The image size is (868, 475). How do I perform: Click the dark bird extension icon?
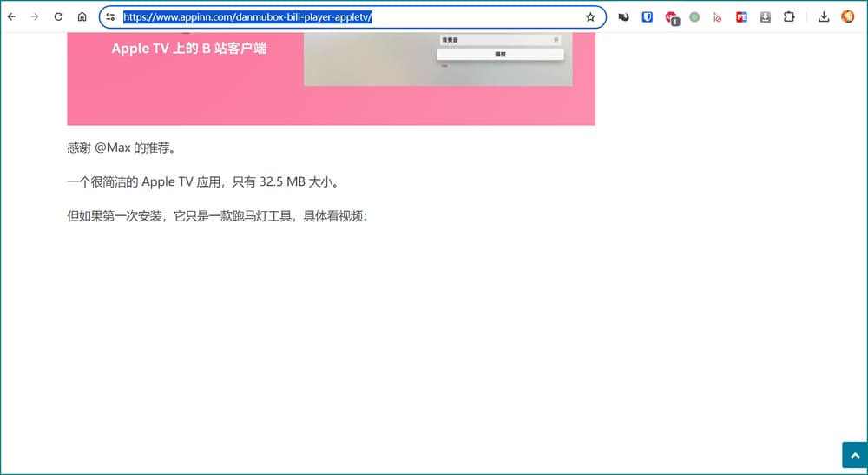623,16
